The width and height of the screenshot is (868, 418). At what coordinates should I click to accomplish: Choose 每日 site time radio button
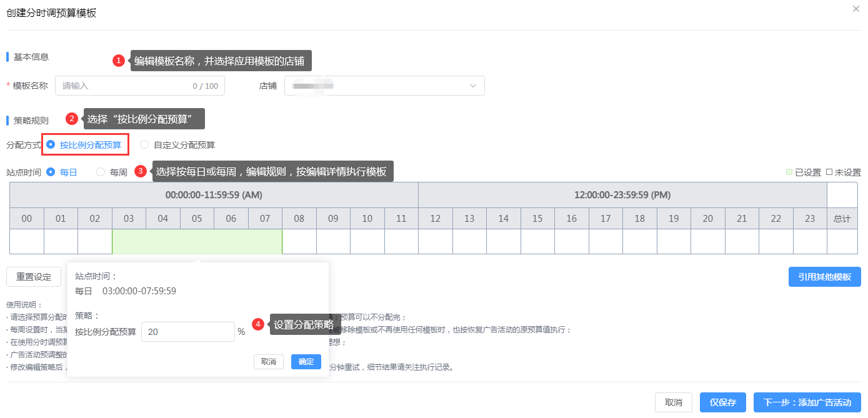[x=51, y=172]
